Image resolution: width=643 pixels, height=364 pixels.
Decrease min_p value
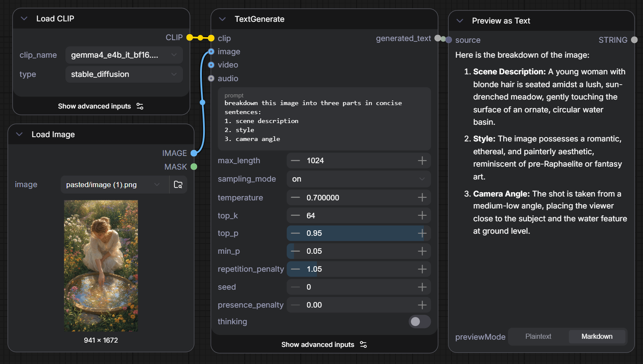click(295, 251)
